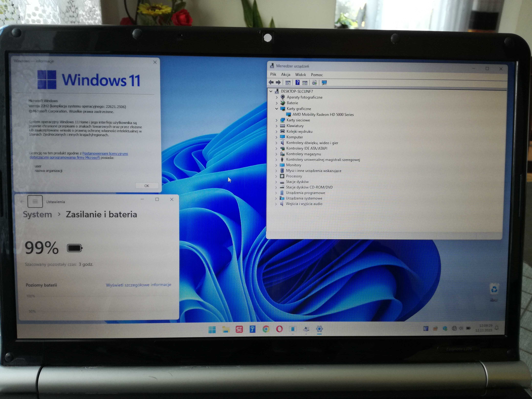Launch Google Chrome from the taskbar
Viewport: 532px width, 399px height.
[266, 329]
